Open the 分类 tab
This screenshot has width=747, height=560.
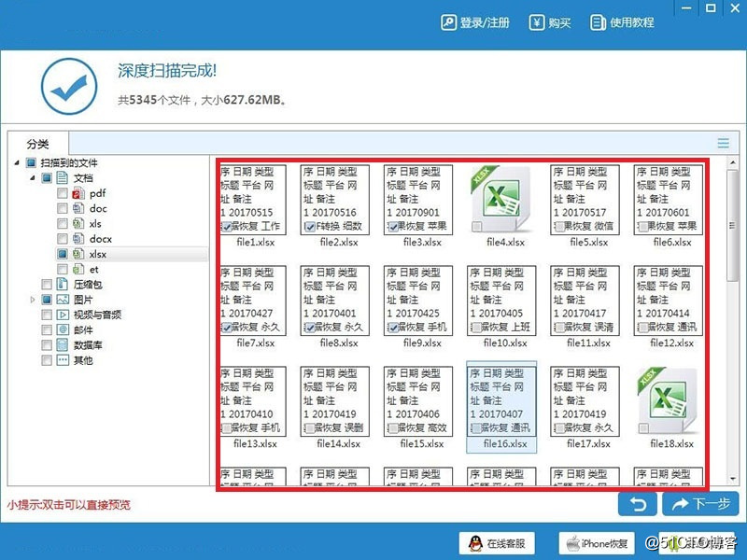tap(38, 144)
